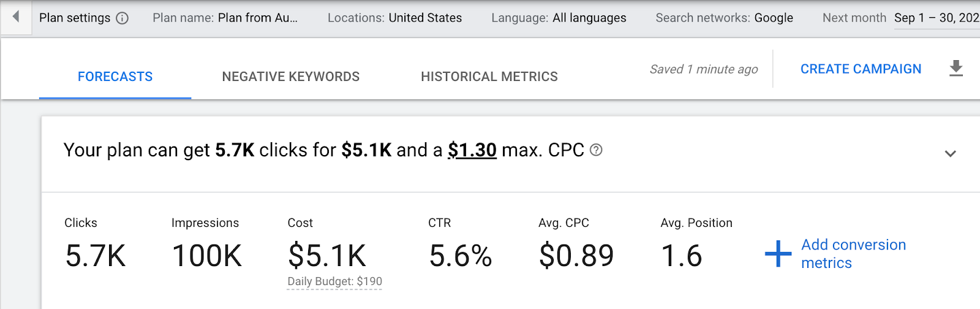
Task: Click the plus icon for conversion metrics
Action: coord(778,254)
